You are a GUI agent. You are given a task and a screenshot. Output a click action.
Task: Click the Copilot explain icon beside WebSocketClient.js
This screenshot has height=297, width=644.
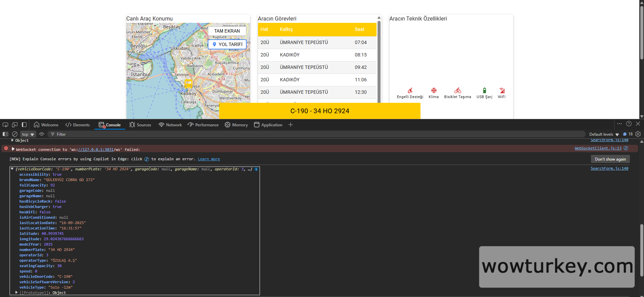tap(626, 148)
